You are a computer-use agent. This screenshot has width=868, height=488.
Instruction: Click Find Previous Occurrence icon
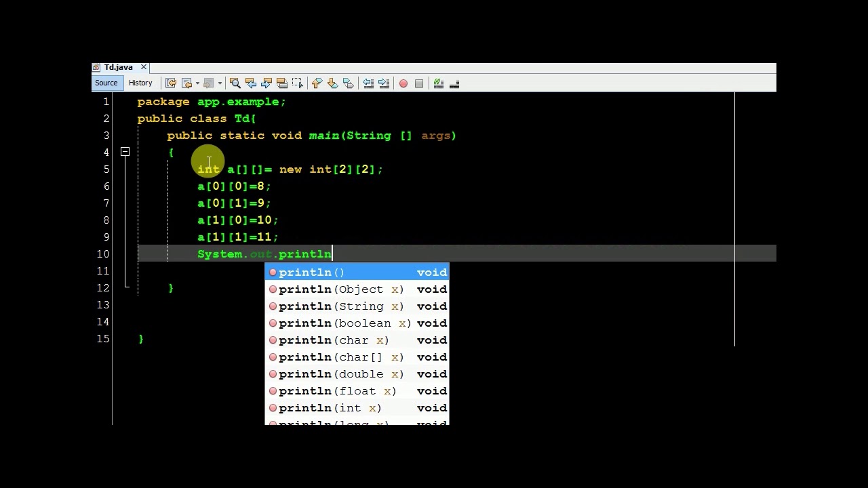(251, 83)
